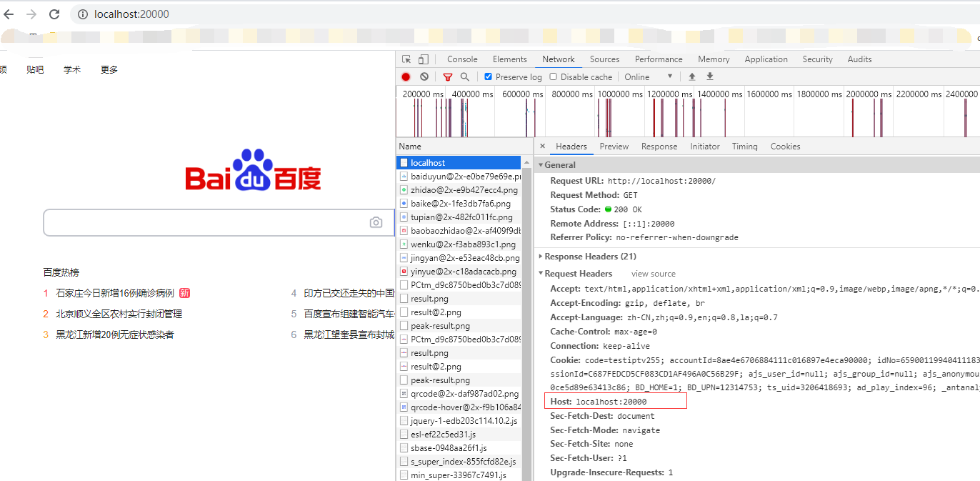The image size is (980, 481).
Task: Show the Cookies tab of request
Action: coord(785,147)
